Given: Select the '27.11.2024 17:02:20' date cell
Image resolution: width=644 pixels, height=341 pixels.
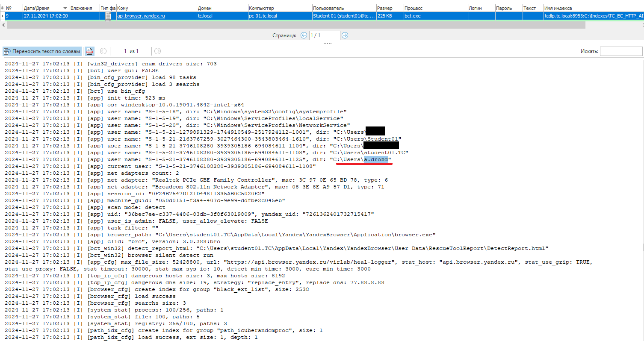Looking at the screenshot, I should 46,16.
